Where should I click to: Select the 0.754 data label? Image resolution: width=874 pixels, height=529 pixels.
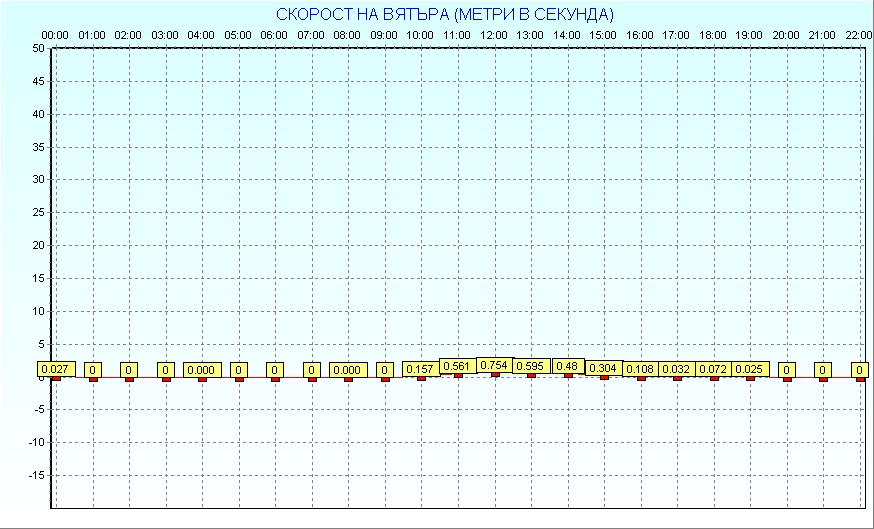coord(494,365)
